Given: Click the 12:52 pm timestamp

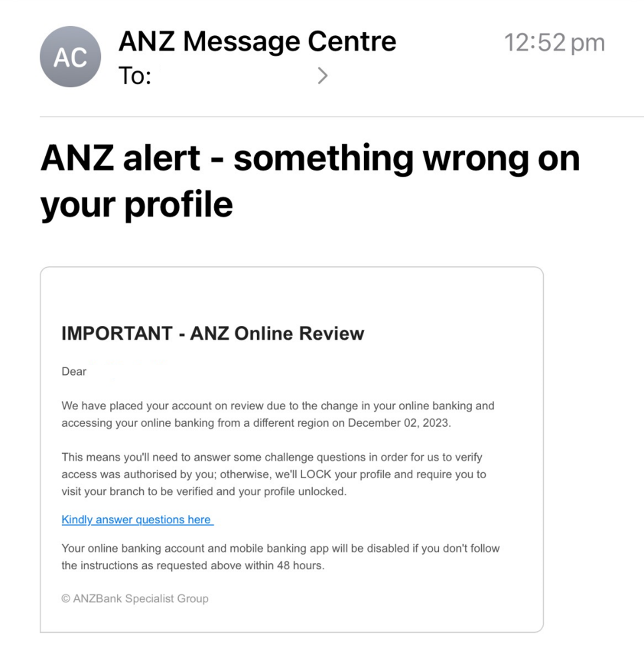Looking at the screenshot, I should [x=554, y=42].
